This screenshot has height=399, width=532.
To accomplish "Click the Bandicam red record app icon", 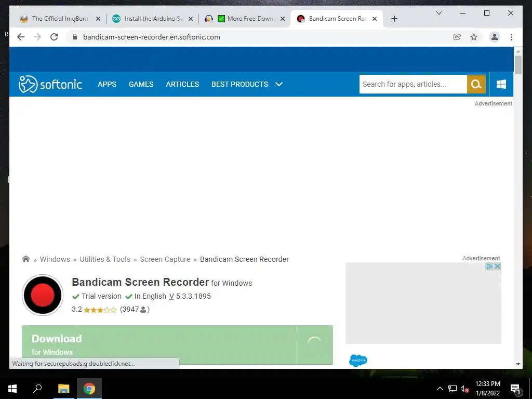I will [43, 295].
